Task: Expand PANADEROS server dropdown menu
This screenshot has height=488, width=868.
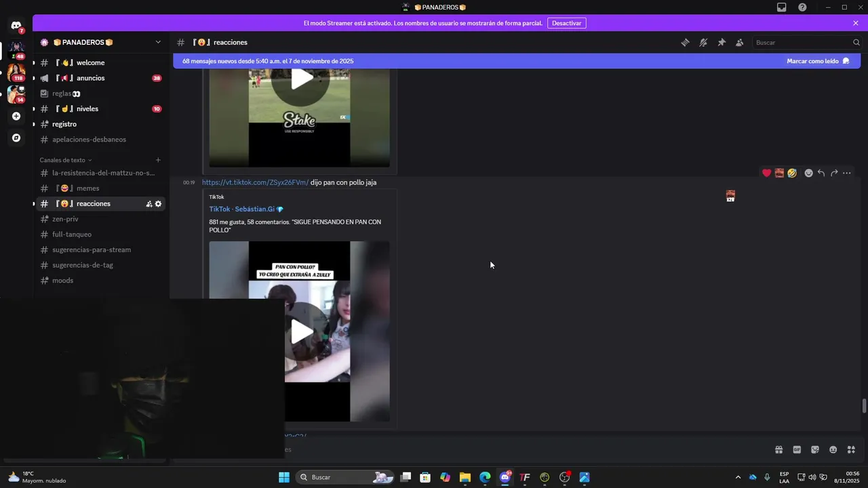Action: click(x=158, y=42)
